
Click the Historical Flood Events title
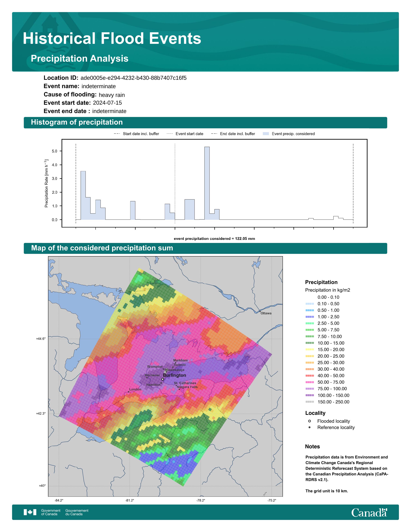pyautogui.click(x=112, y=39)
